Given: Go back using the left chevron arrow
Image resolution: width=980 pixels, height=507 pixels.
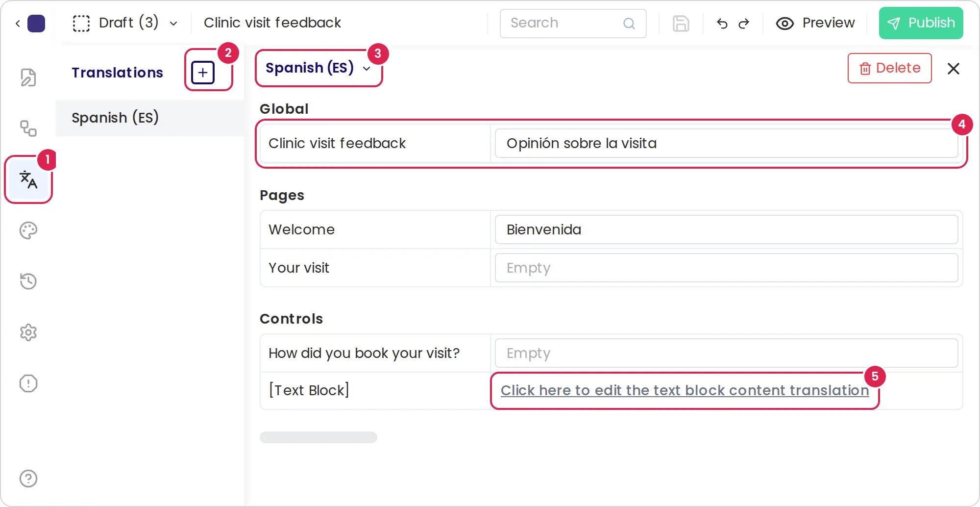Looking at the screenshot, I should click(18, 23).
